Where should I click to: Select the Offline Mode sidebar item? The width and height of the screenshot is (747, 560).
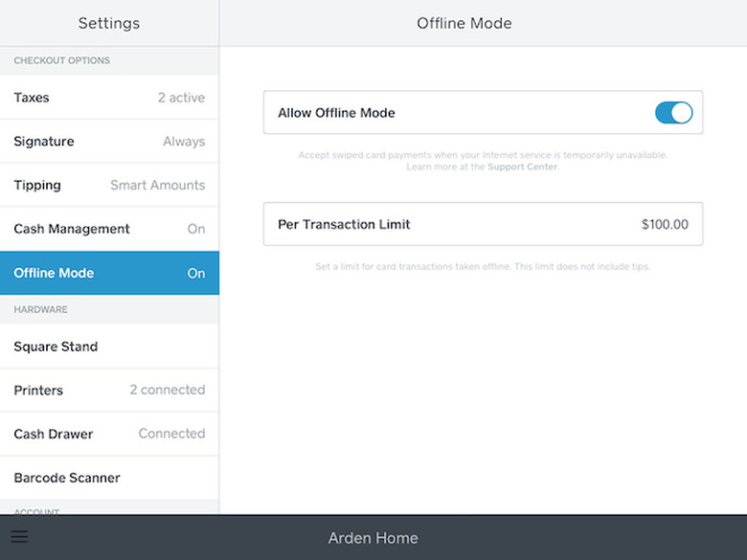pyautogui.click(x=109, y=273)
